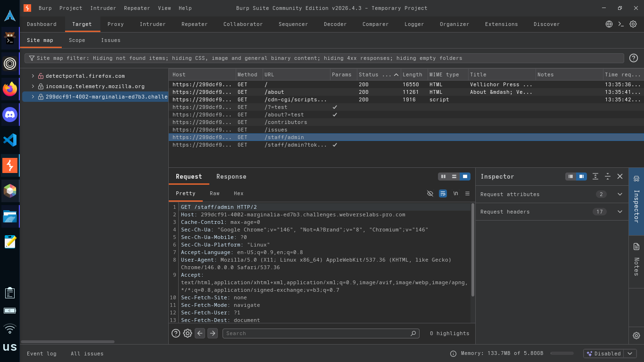Expand detectportal.firefox.com tree node
The height and width of the screenshot is (362, 644).
(x=33, y=76)
